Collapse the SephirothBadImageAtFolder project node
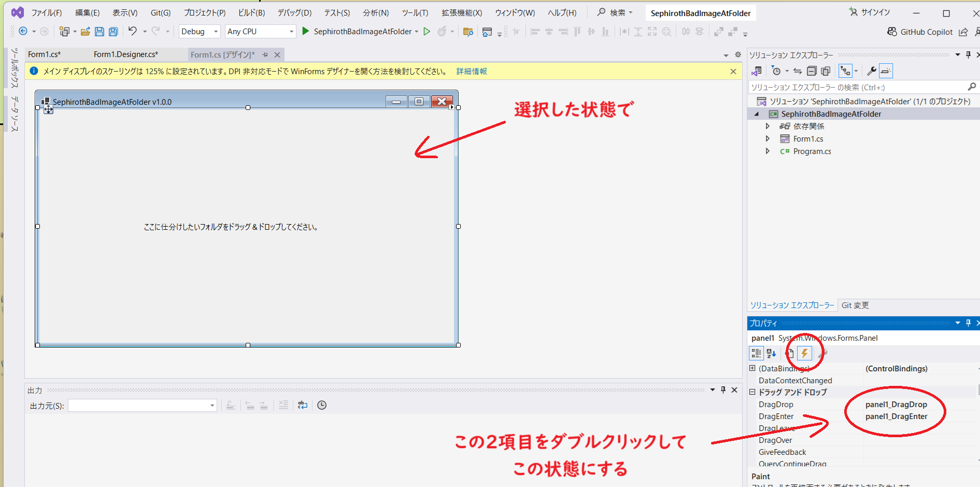Image resolution: width=980 pixels, height=487 pixels. 757,114
